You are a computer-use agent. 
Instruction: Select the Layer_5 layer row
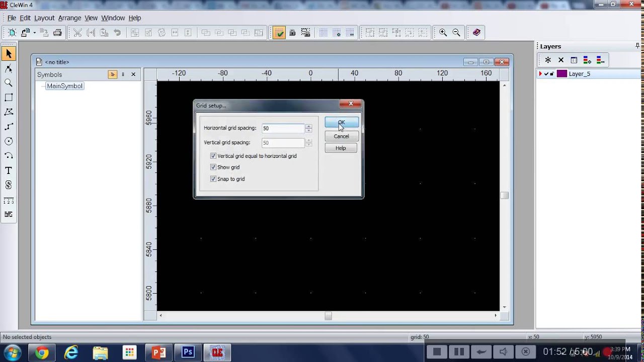tap(589, 74)
